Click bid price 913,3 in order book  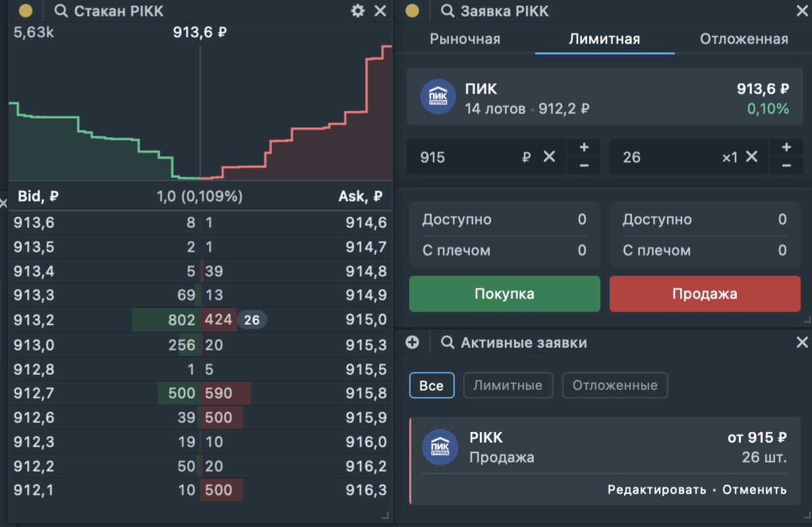coord(34,296)
